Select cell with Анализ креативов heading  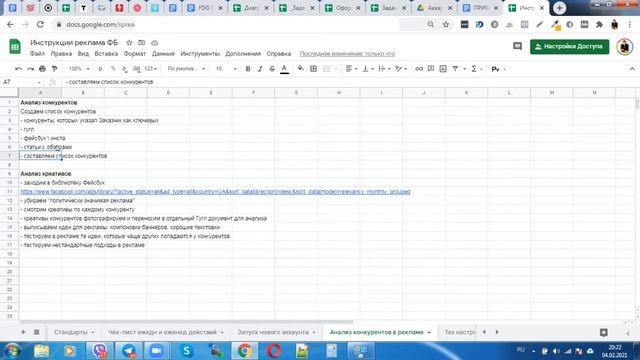[40, 173]
